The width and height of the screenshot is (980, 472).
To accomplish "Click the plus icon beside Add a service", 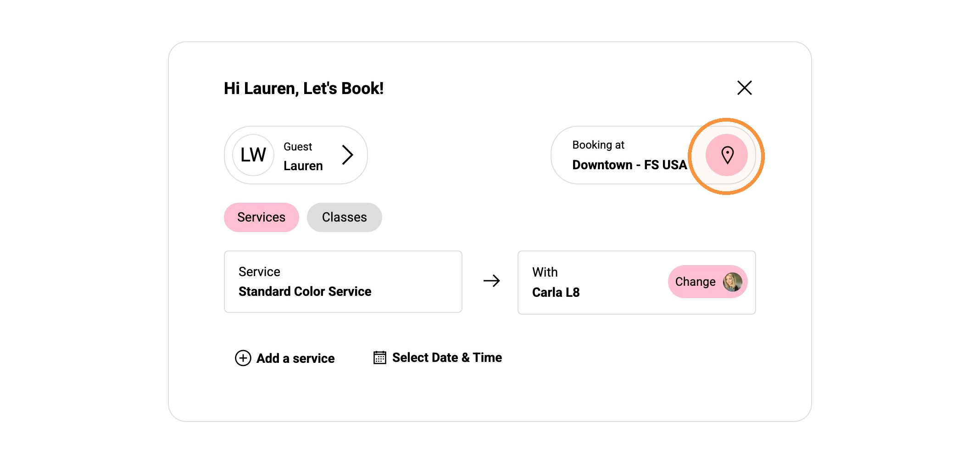I will point(243,358).
